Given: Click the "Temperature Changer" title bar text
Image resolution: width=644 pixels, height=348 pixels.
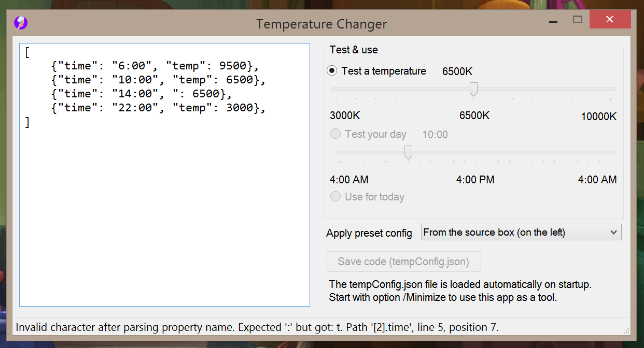Looking at the screenshot, I should [x=321, y=24].
